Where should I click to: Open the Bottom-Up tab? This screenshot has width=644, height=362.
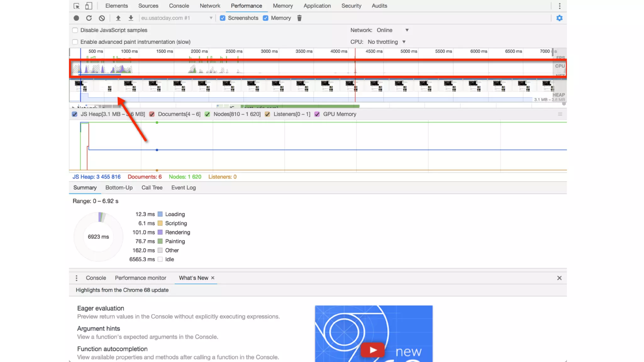tap(119, 188)
